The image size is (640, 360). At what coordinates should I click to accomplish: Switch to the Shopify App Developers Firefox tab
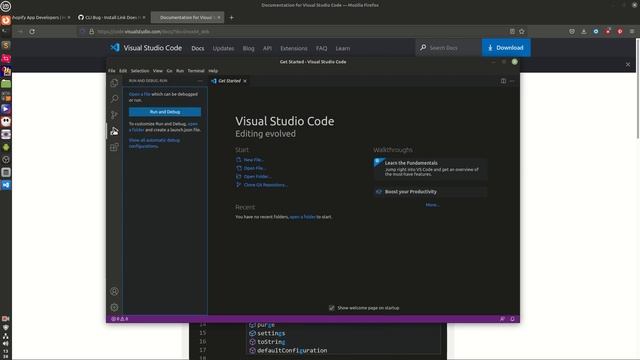pos(41,18)
